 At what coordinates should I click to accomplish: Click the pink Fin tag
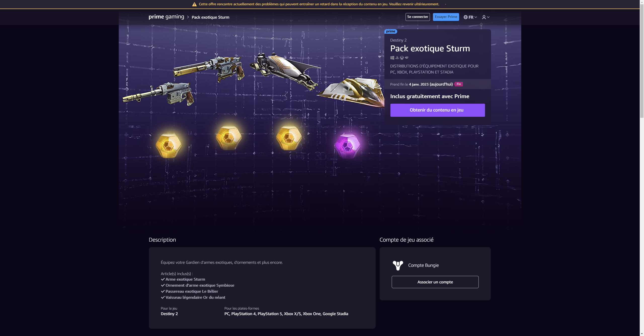(459, 84)
